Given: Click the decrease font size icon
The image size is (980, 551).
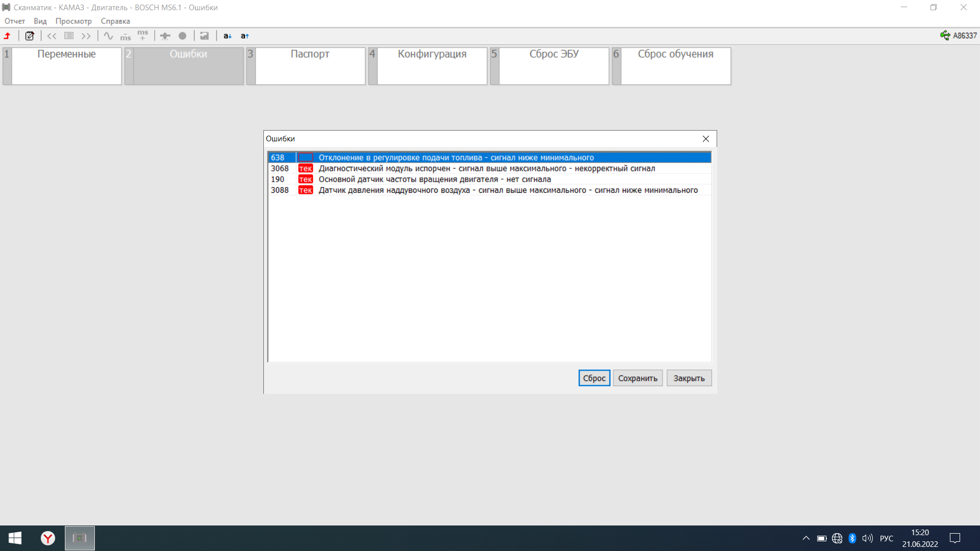Looking at the screenshot, I should point(228,36).
